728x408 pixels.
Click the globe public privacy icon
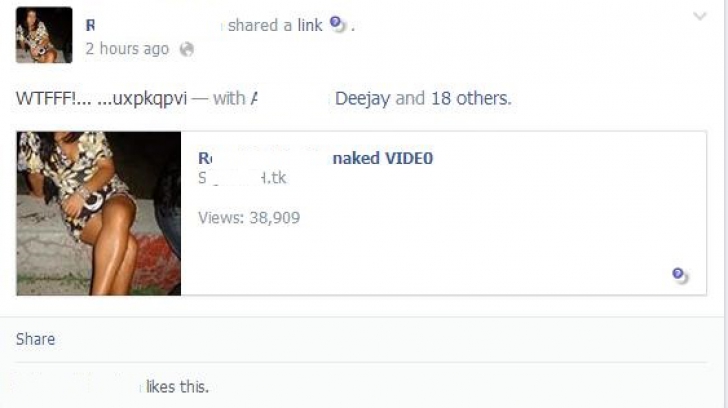pyautogui.click(x=187, y=49)
